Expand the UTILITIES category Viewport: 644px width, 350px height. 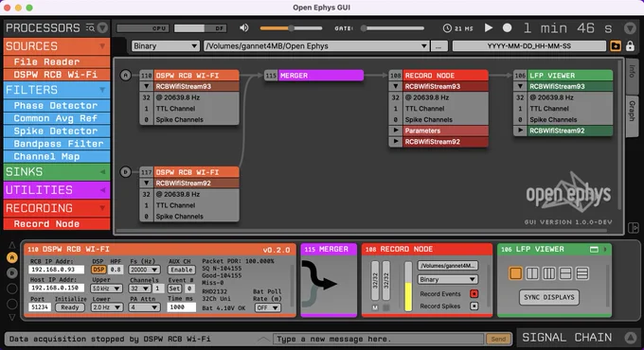[57, 190]
